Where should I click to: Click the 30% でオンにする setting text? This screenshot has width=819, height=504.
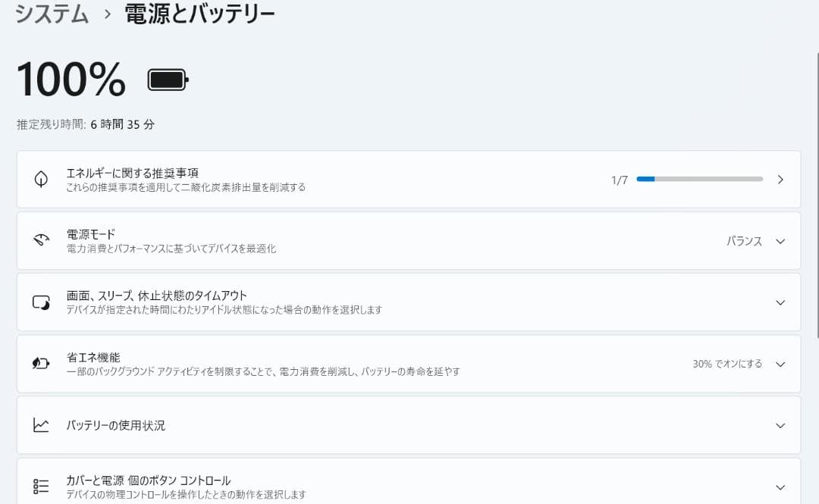pyautogui.click(x=726, y=364)
